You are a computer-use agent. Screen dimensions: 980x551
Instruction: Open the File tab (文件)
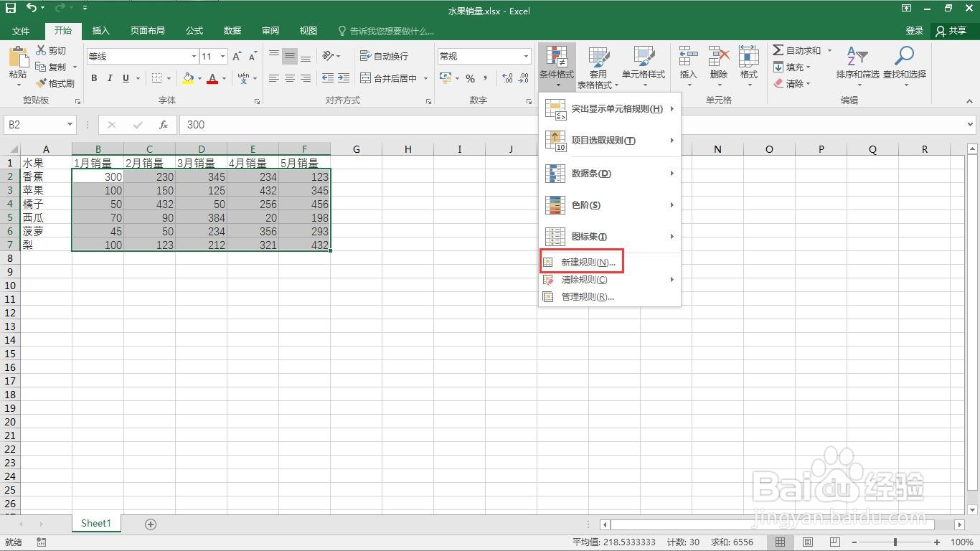tap(21, 31)
